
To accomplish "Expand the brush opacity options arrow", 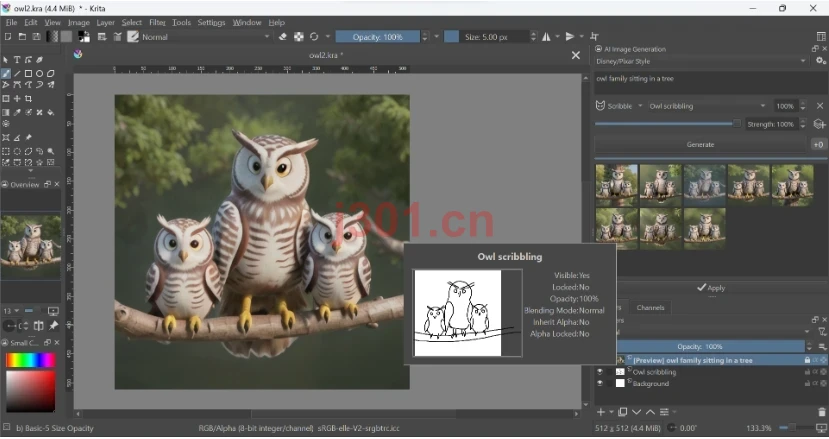I will coord(436,36).
